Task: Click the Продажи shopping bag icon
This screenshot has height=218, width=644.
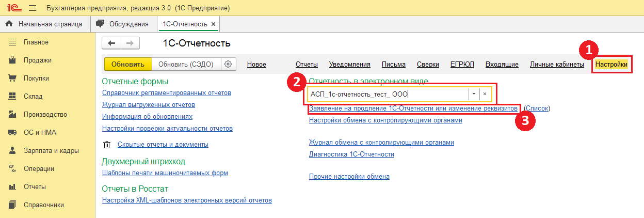Action: click(x=12, y=60)
